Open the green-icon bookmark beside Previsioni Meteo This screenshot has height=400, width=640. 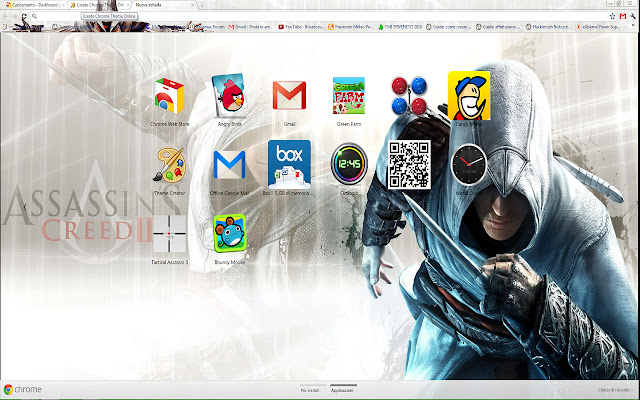point(400,27)
